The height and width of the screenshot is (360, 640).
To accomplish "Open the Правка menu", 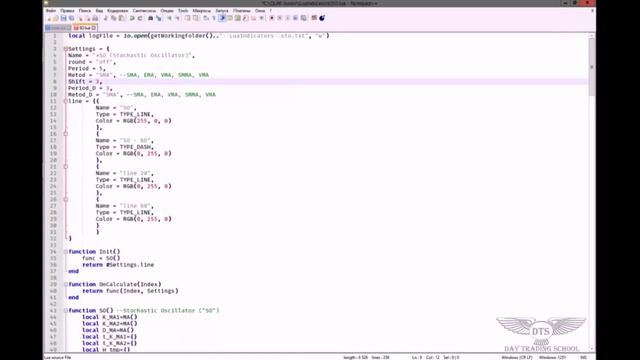I will pos(67,11).
